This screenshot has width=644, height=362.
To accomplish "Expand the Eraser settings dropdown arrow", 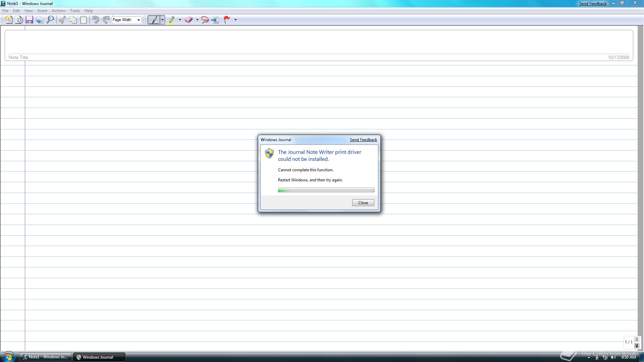I will [197, 20].
